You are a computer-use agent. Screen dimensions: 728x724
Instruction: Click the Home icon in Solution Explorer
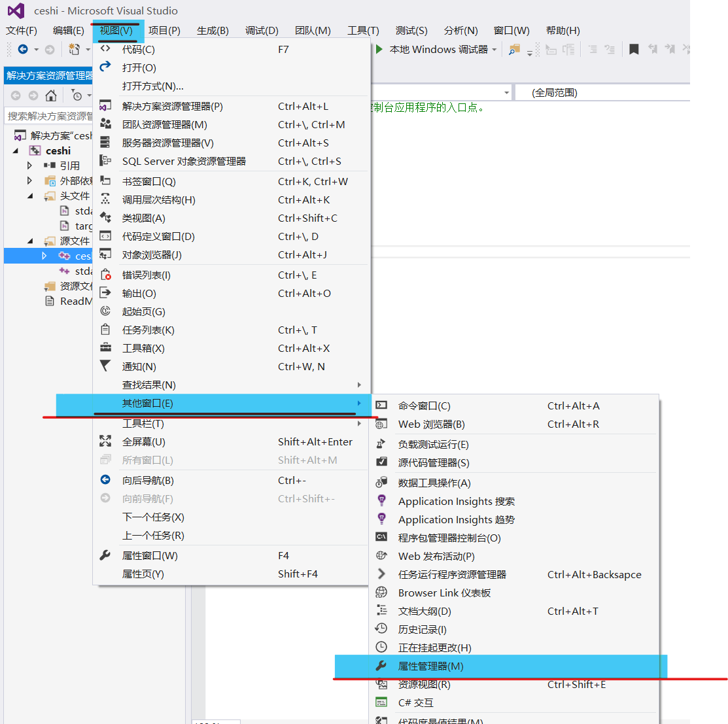(51, 95)
